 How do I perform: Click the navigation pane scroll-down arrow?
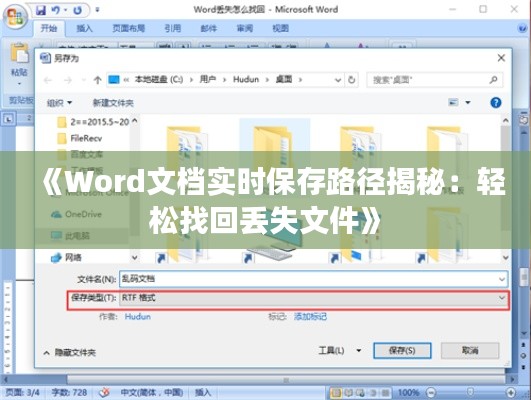pos(134,258)
